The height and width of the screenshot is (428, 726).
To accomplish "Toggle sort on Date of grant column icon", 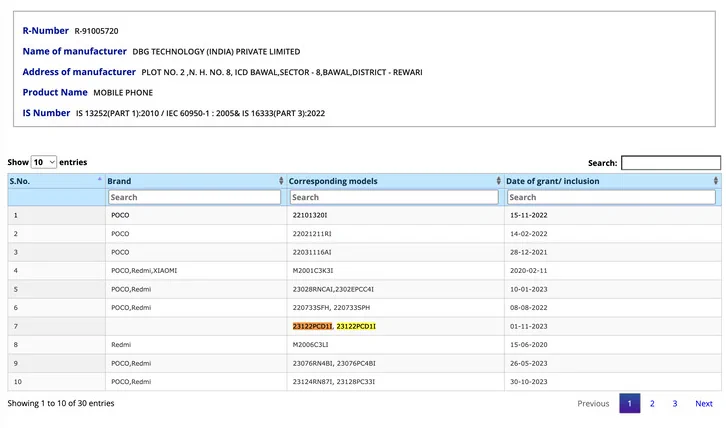I will click(x=716, y=181).
